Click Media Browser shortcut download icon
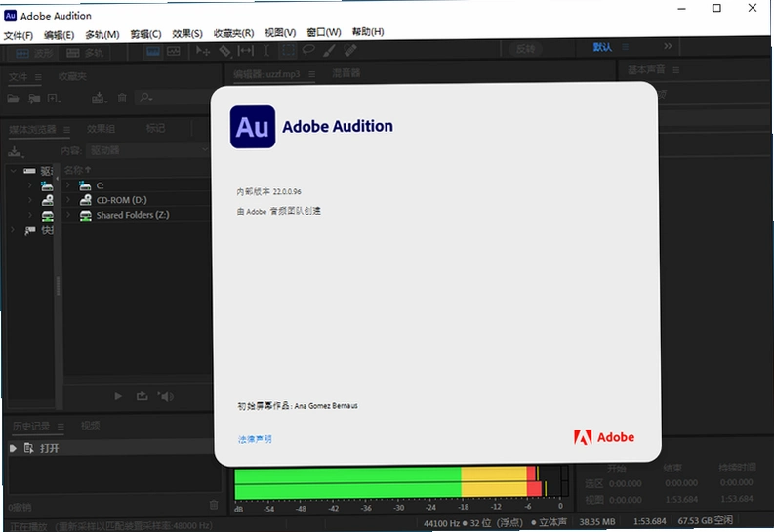The width and height of the screenshot is (774, 532). point(16,151)
